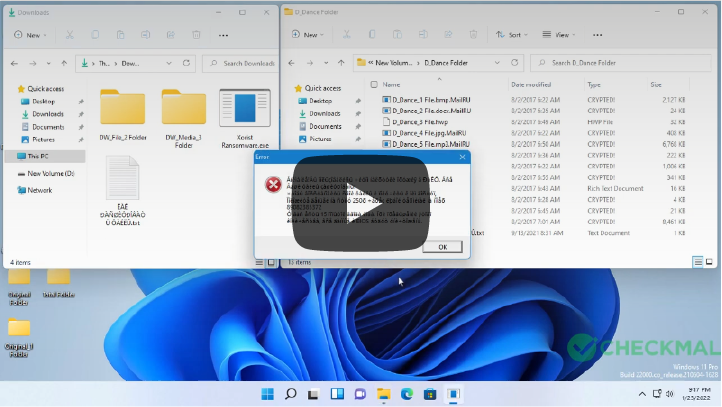The width and height of the screenshot is (722, 407).
Task: Click Delete icon in D_Dance Folder toolbar
Action: pyautogui.click(x=473, y=35)
